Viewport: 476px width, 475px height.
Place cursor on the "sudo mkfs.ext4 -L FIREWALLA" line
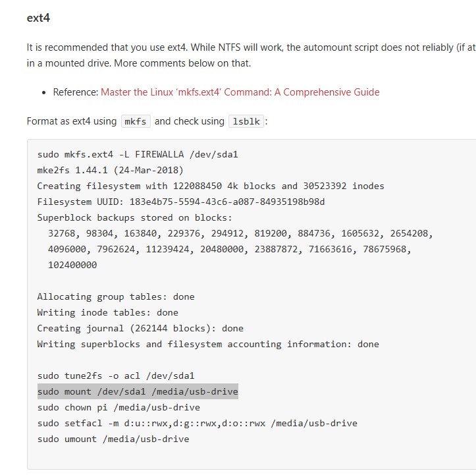tap(137, 154)
